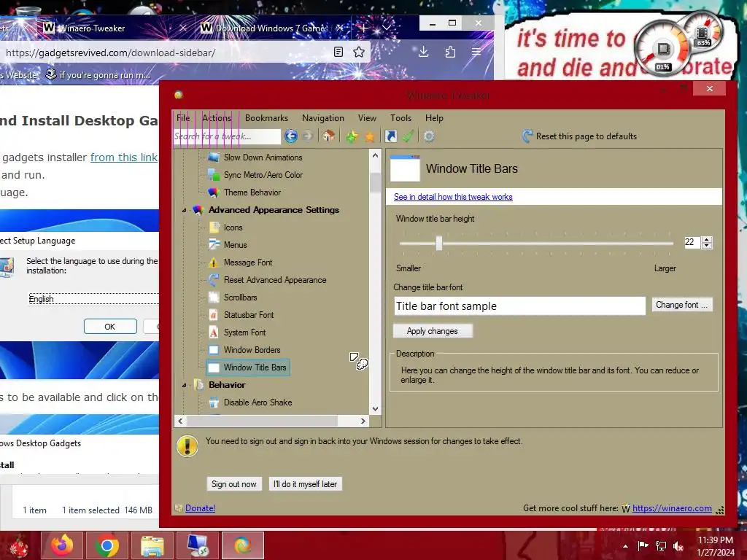This screenshot has height=560, width=747.
Task: Select the Scrollbars tree item
Action: (240, 297)
